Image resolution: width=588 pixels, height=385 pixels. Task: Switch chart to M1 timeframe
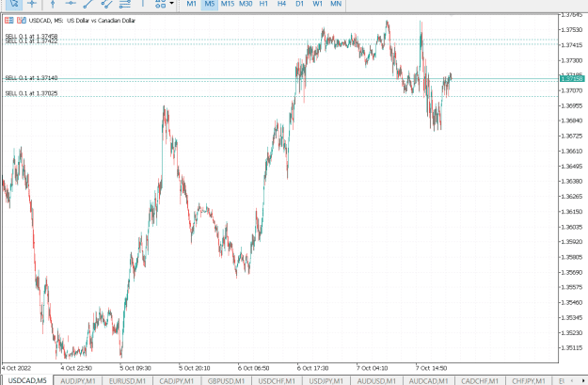click(x=191, y=4)
